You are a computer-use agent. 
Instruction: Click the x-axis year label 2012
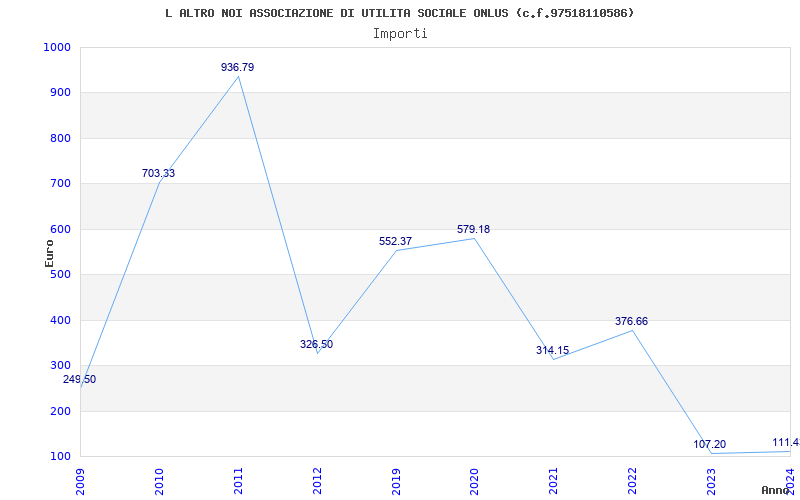click(317, 482)
